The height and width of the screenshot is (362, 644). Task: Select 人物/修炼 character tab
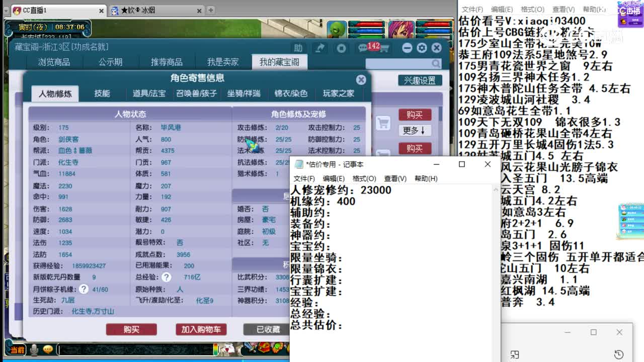55,94
